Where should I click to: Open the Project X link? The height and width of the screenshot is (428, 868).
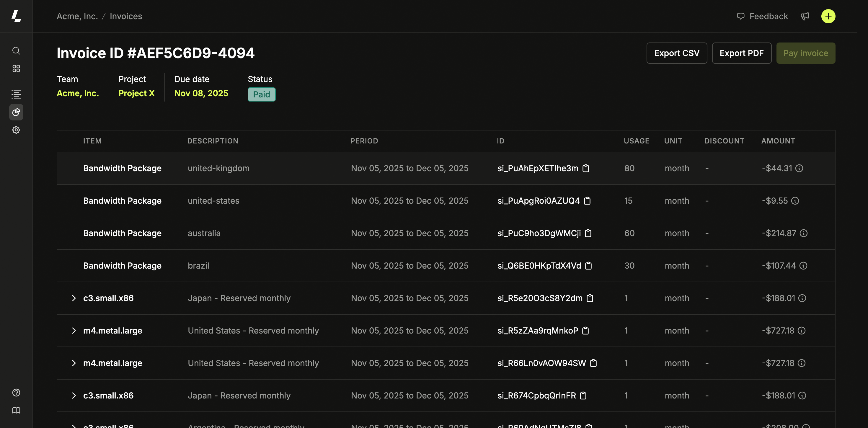click(x=136, y=93)
